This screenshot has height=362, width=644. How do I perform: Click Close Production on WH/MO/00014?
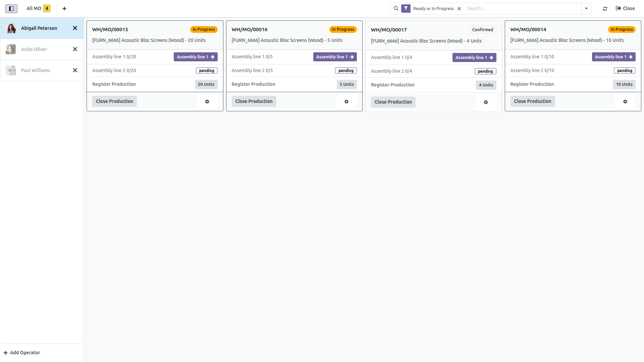[533, 101]
